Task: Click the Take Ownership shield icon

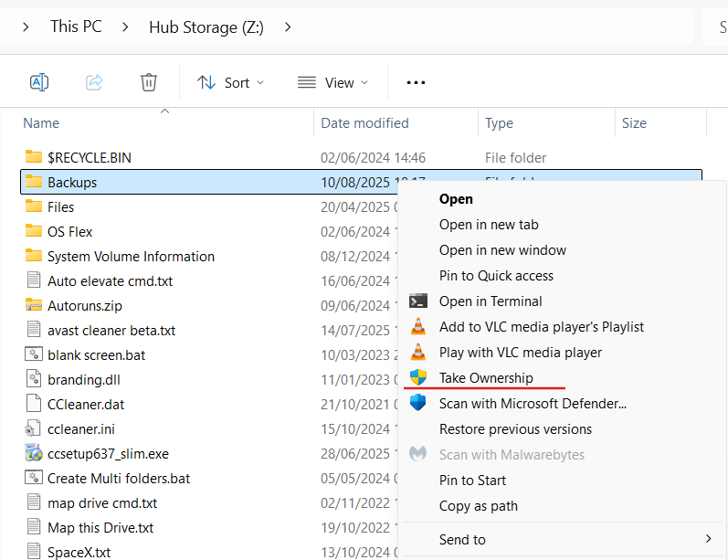Action: [x=418, y=378]
